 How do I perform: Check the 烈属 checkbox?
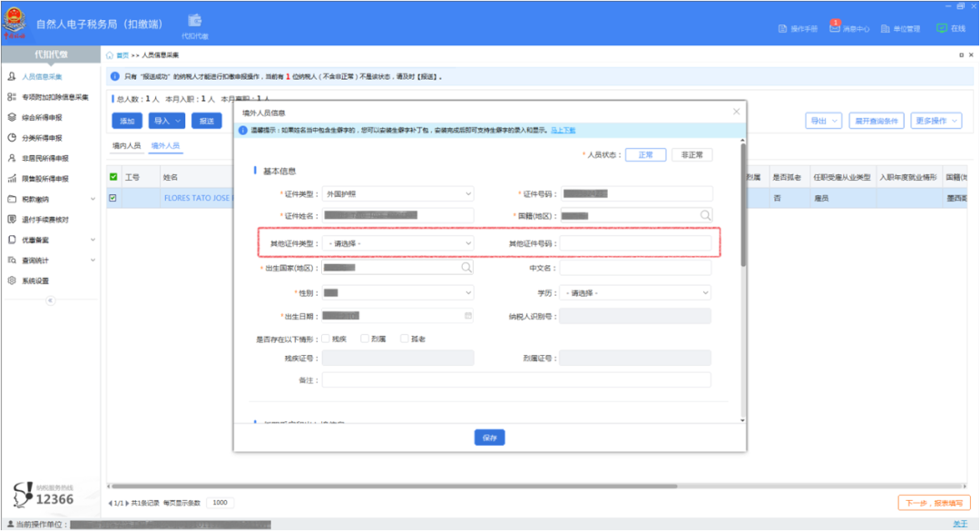365,339
